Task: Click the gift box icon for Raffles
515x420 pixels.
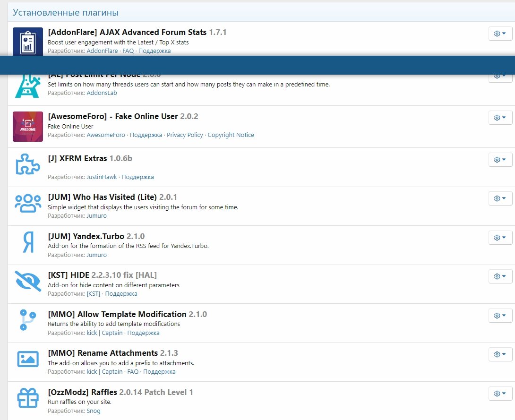Action: point(28,398)
